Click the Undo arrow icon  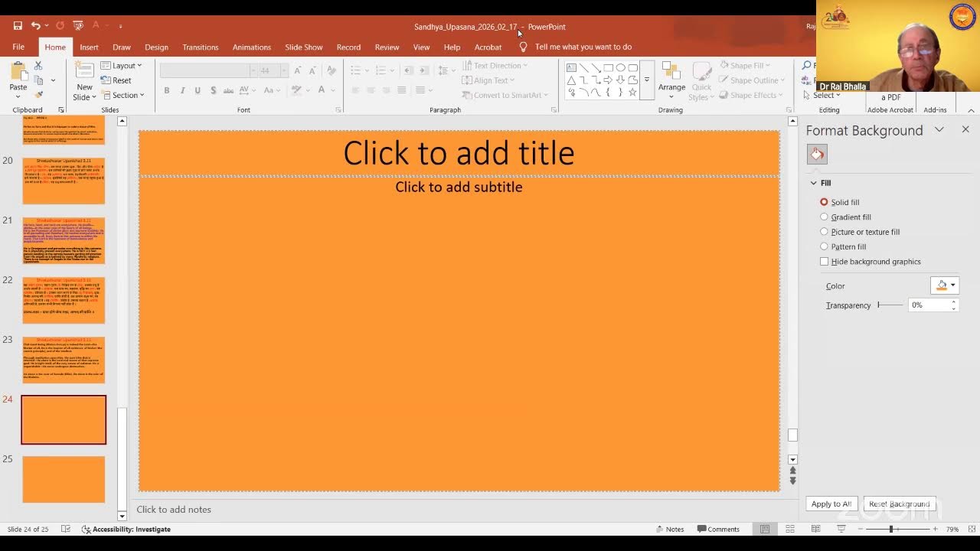35,26
